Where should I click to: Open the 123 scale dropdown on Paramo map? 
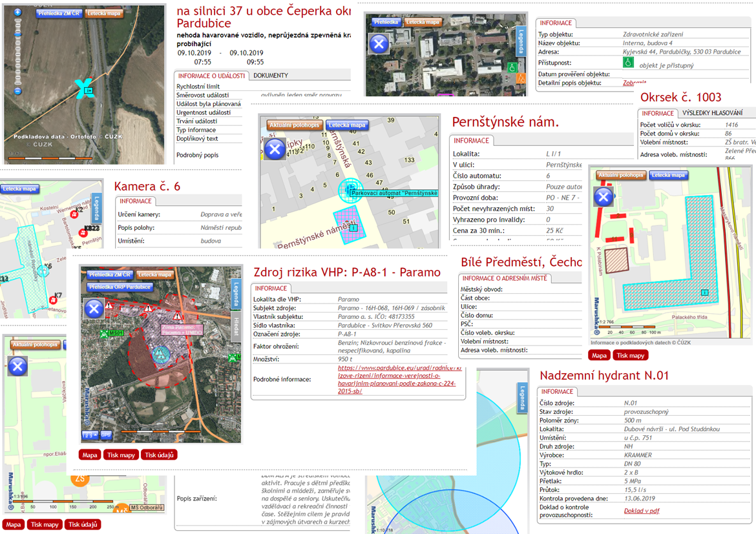point(90,435)
